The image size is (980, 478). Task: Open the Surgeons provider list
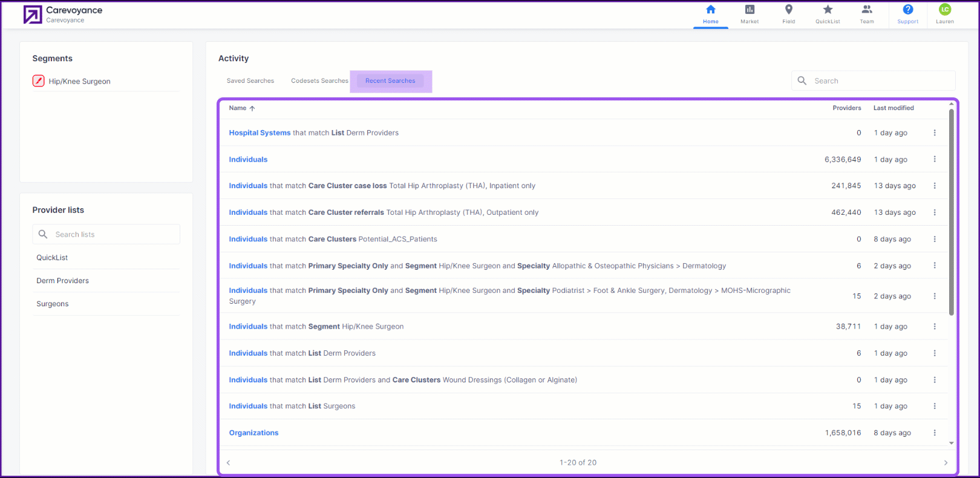[x=53, y=304]
